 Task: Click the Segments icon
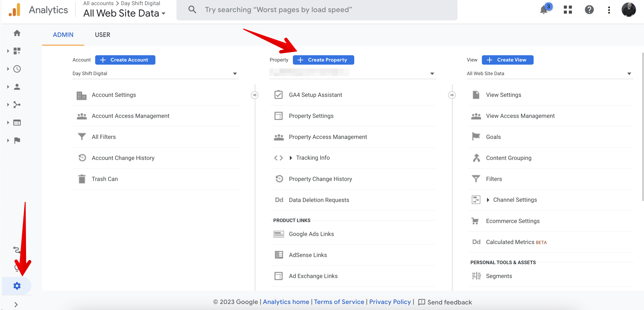[476, 276]
